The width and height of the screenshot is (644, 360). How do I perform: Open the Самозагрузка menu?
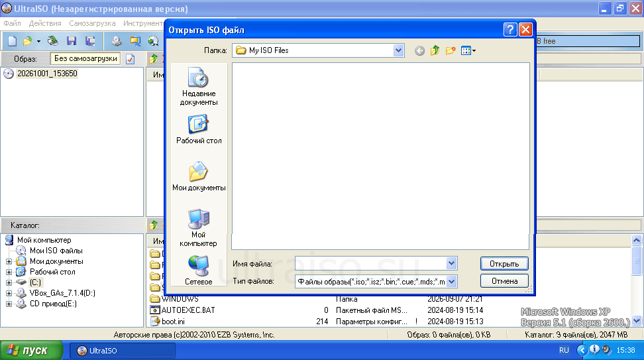click(92, 23)
